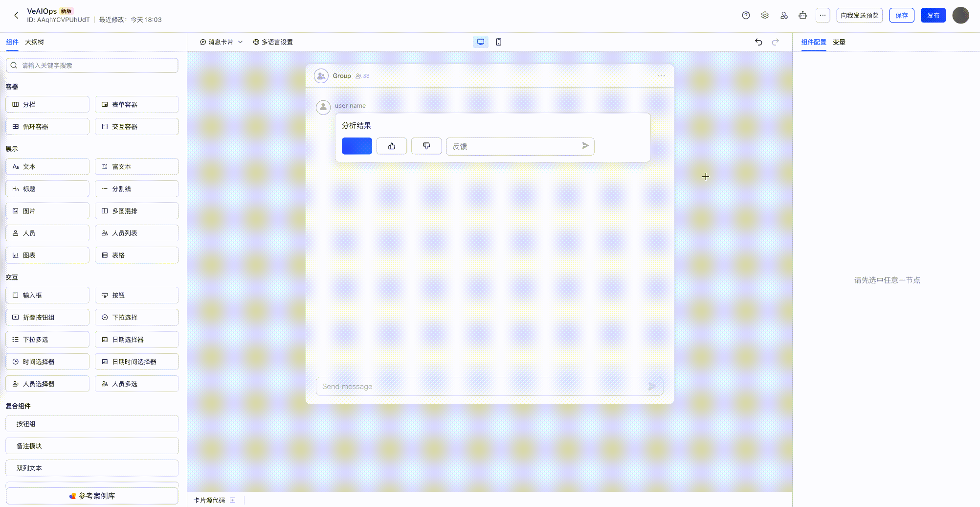The width and height of the screenshot is (980, 507).
Task: Click the undo arrow icon
Action: click(x=758, y=42)
